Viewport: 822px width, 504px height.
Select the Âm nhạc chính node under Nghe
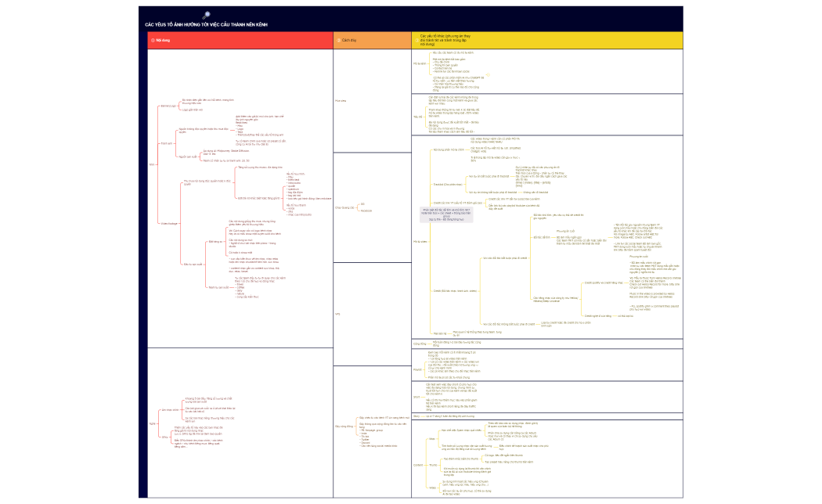point(169,409)
